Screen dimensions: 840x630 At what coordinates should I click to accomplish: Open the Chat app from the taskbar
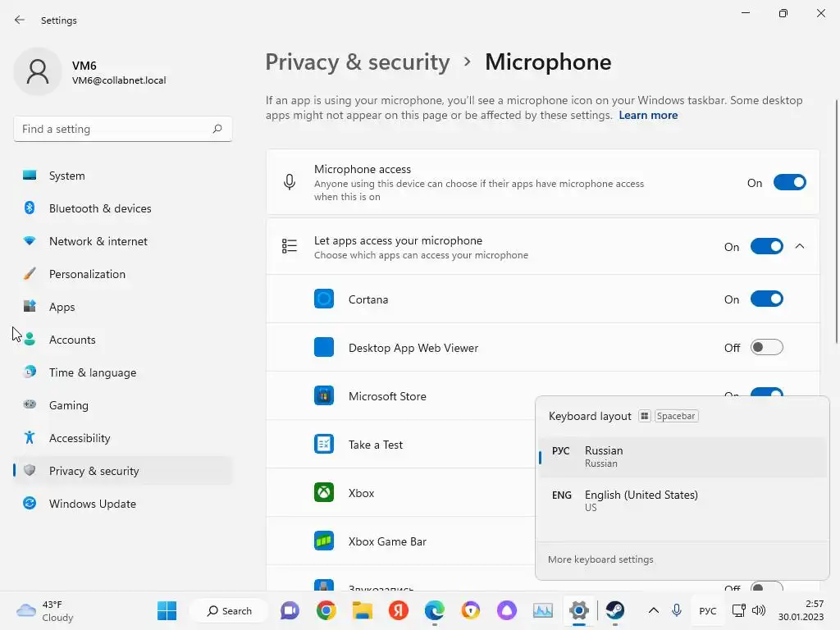pos(290,610)
